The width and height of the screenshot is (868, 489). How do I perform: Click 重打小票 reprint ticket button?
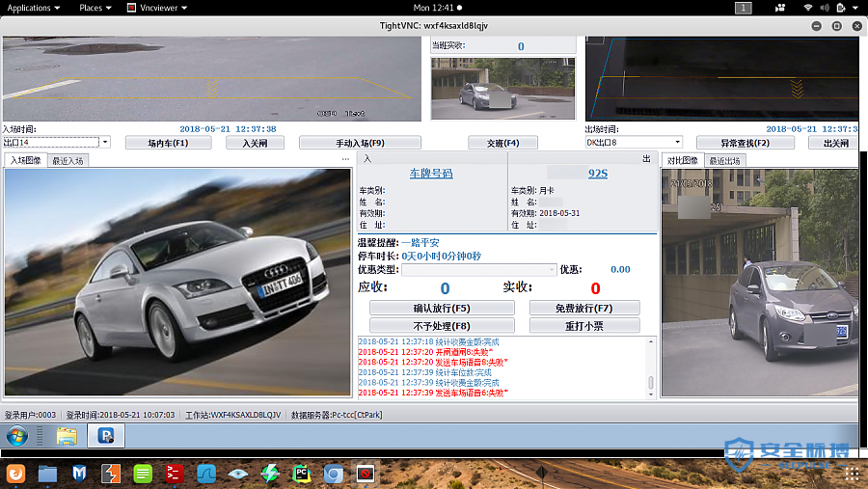[584, 326]
